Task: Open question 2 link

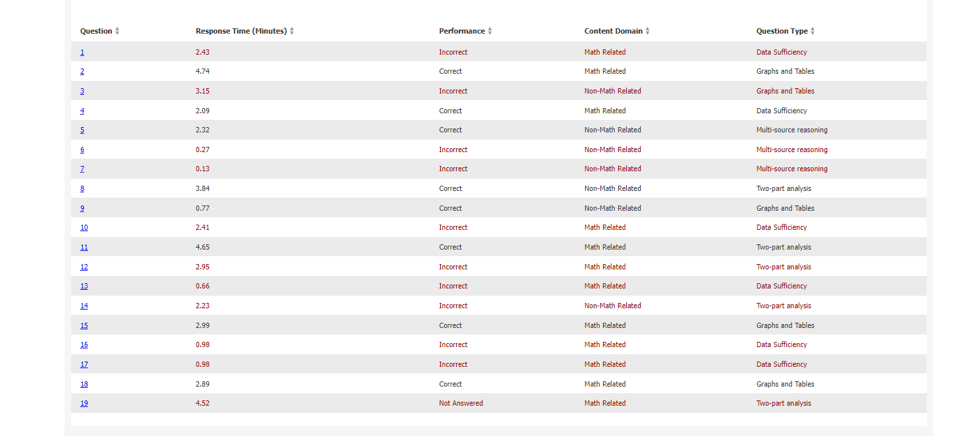Action: tap(82, 71)
